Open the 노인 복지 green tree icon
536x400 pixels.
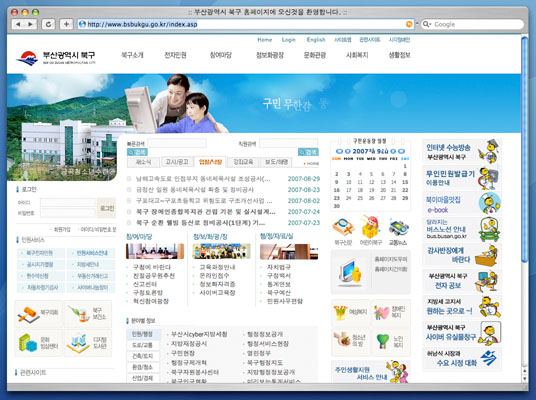[383, 341]
